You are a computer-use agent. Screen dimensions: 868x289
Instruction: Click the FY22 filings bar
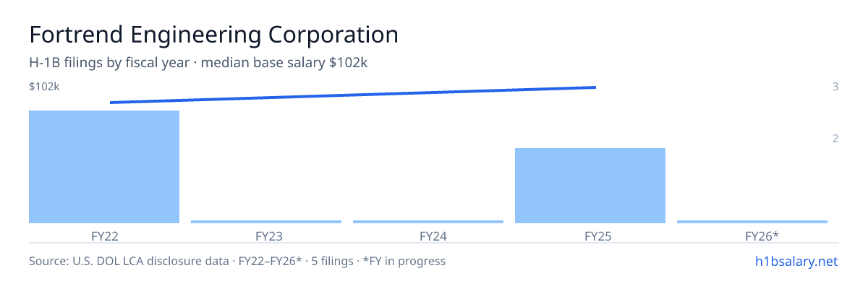(104, 167)
